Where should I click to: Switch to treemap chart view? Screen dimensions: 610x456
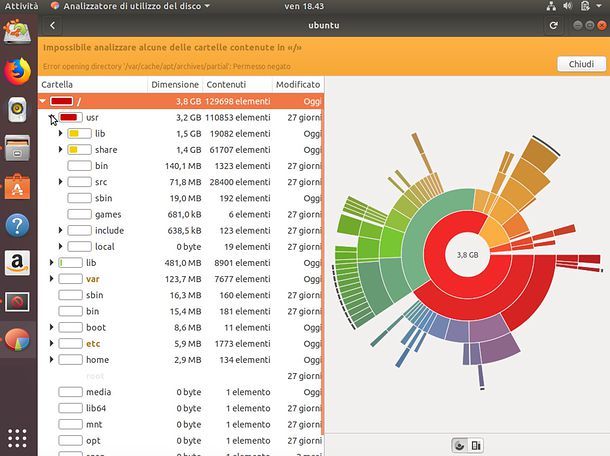click(x=476, y=445)
